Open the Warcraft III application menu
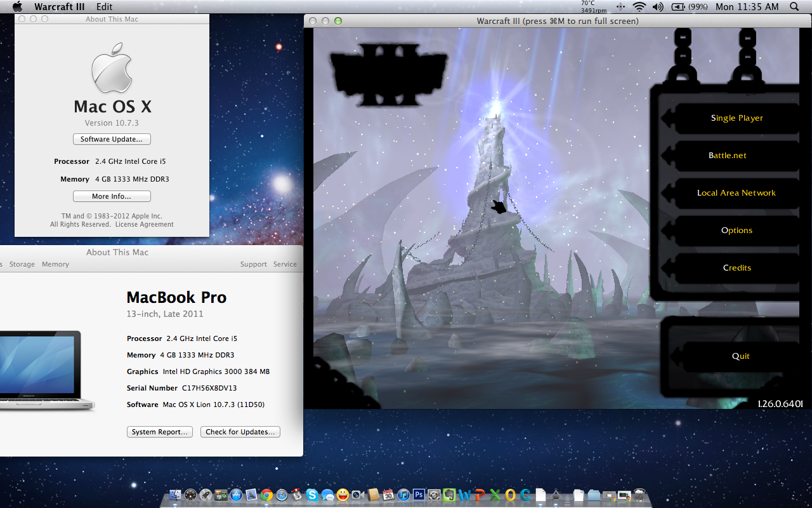 pos(60,7)
